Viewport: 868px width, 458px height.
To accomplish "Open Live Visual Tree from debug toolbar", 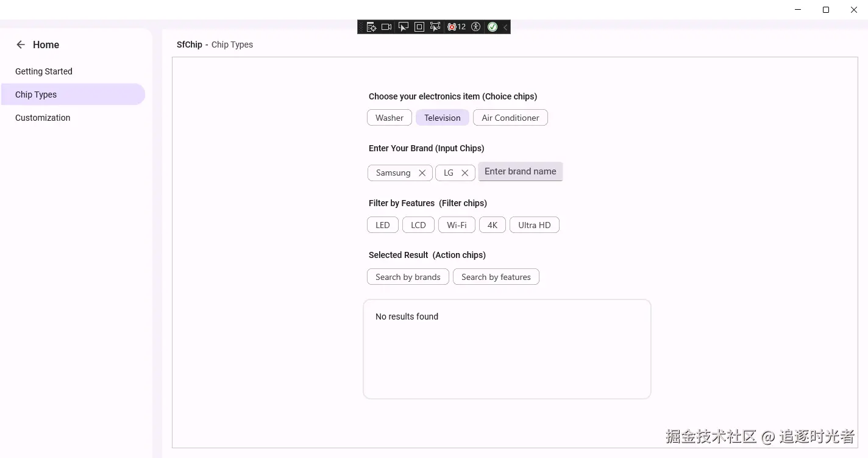I will point(371,27).
